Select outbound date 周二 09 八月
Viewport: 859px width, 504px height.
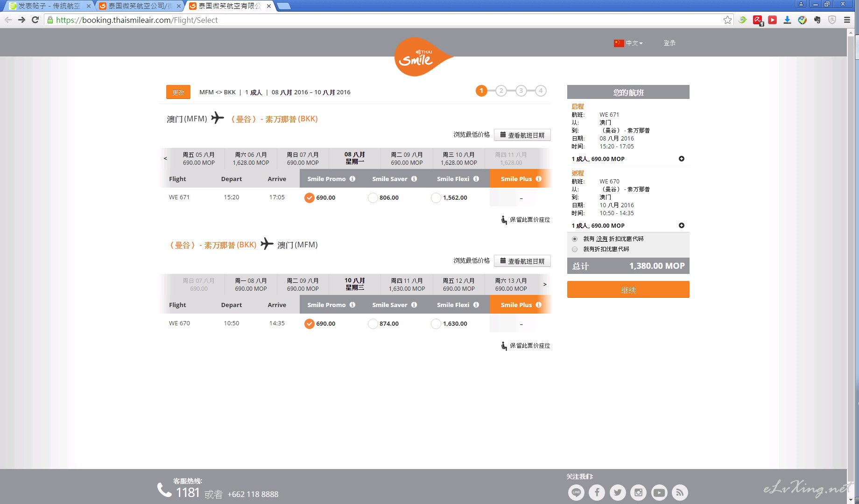click(407, 159)
